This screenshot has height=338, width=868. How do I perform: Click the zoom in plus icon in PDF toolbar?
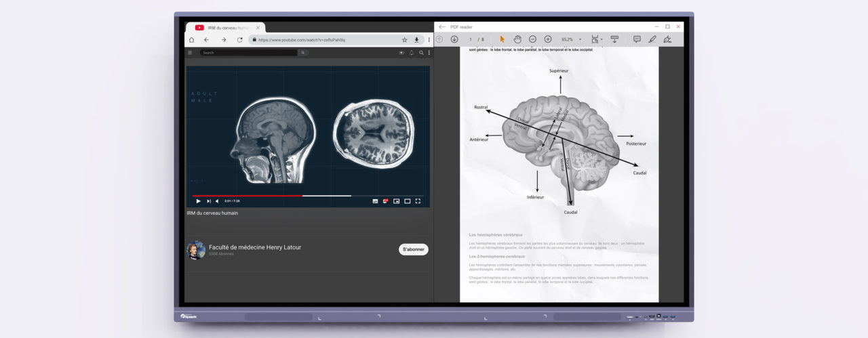pos(548,39)
